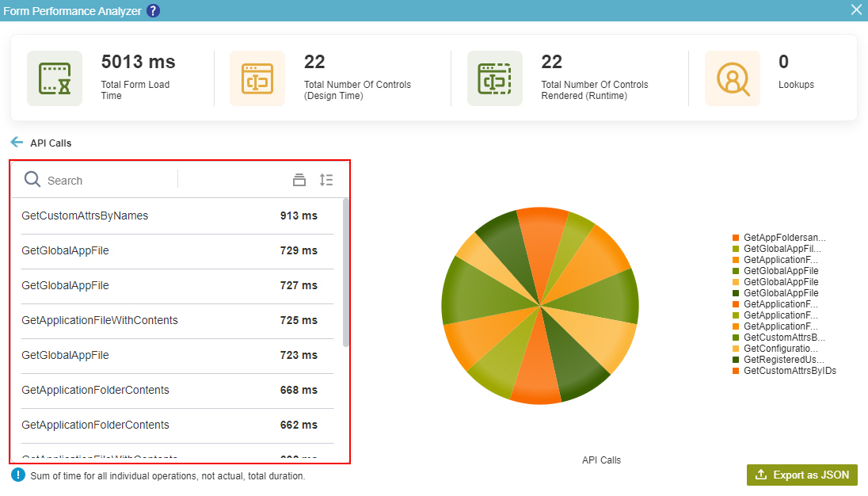Image resolution: width=868 pixels, height=496 pixels.
Task: Click the pie chart center
Action: click(x=540, y=306)
